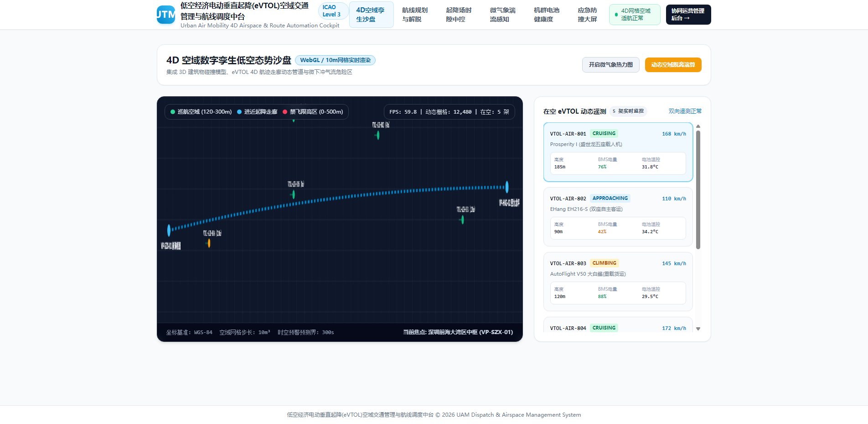Click the 5 架实时监控 count badge

628,111
